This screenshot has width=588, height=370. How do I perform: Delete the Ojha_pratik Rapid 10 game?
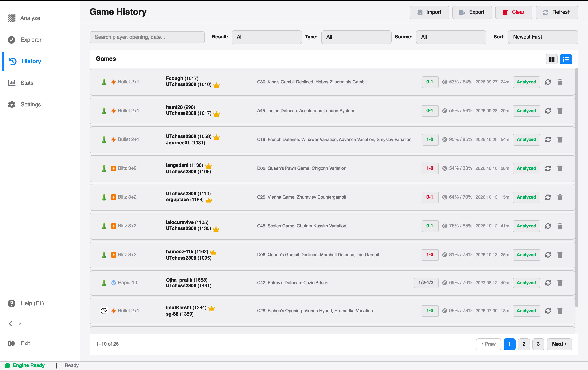pos(560,283)
